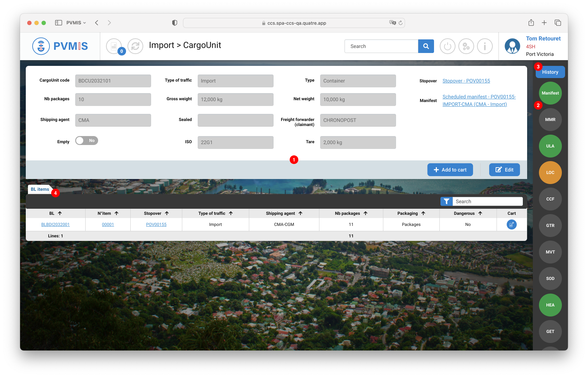Screen dimensions: 588x377
Task: Click the BL items table search field
Action: 487,202
